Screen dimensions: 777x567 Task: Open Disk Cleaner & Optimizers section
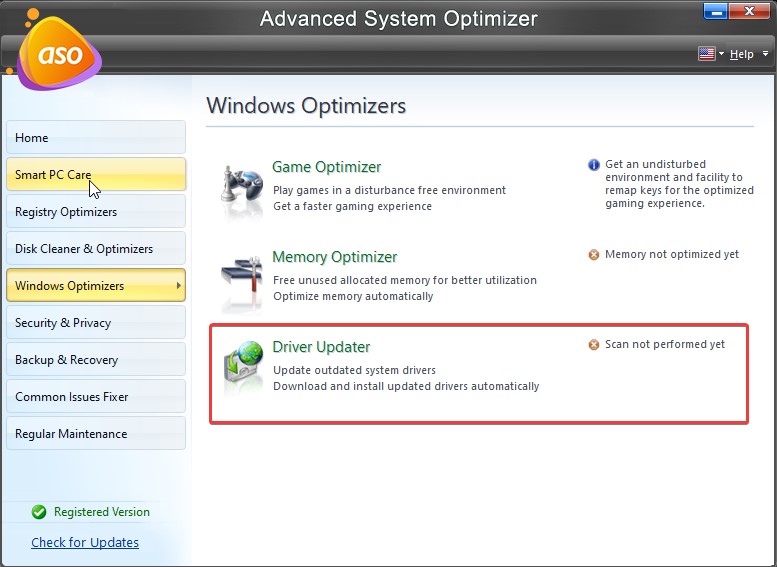pyautogui.click(x=96, y=248)
